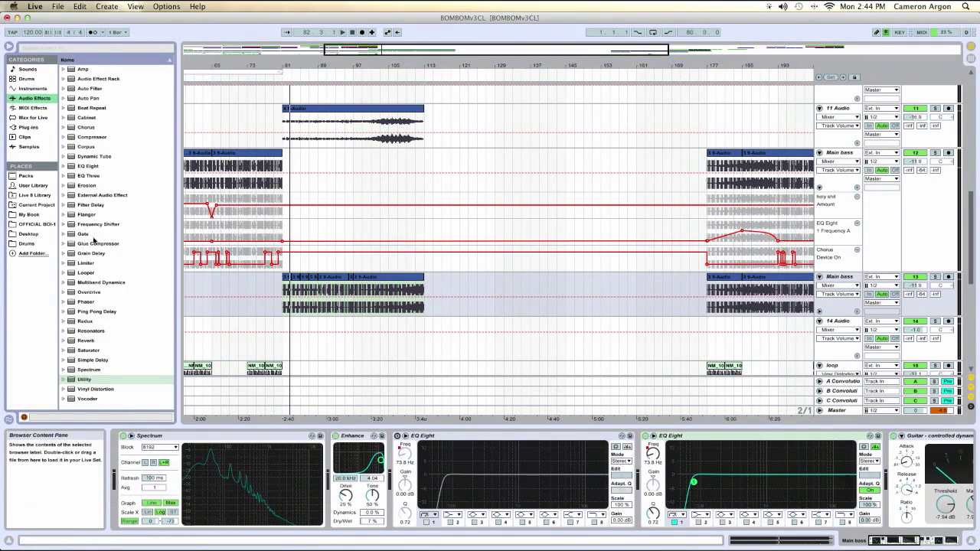Start playback with the Play button
980x551 pixels.
[x=342, y=32]
